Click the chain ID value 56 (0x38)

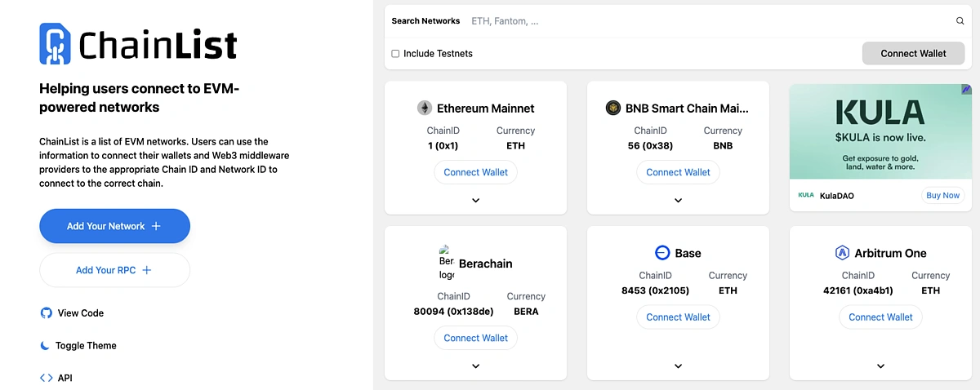[x=651, y=146]
